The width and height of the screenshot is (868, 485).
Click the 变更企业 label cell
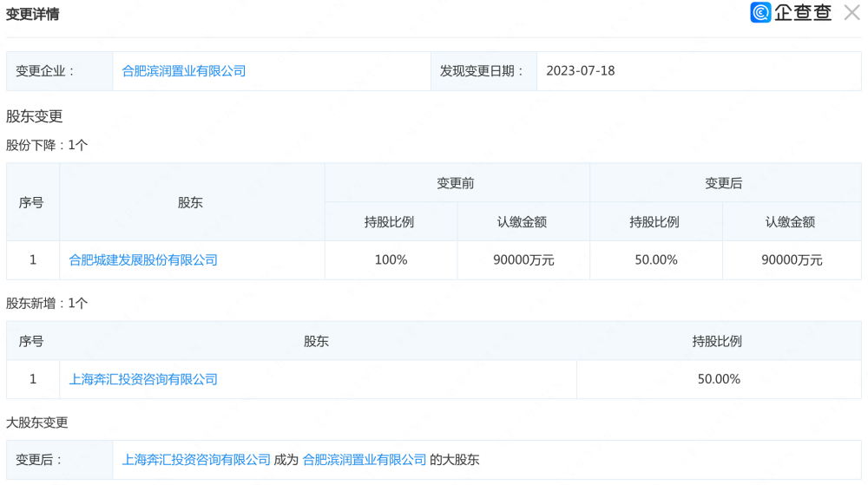pos(60,71)
